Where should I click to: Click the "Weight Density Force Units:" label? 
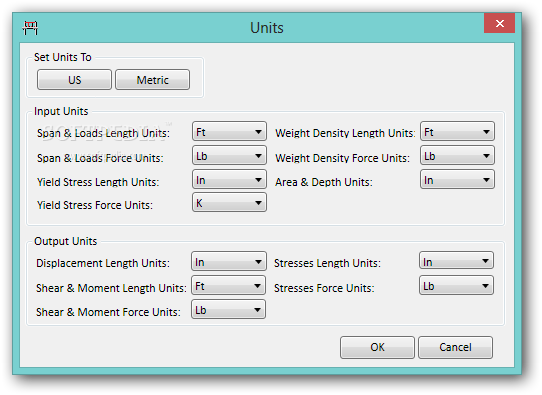[x=343, y=158]
